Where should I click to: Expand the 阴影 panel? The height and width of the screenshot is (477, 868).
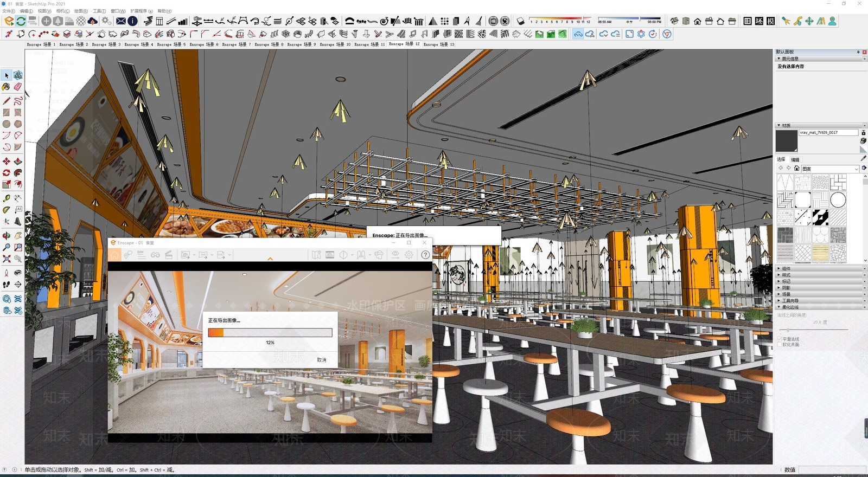coord(821,288)
